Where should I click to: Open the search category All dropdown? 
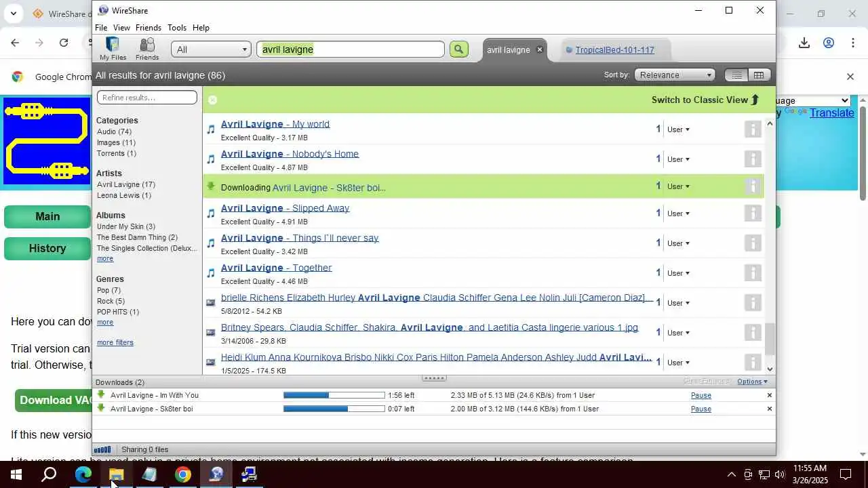210,49
